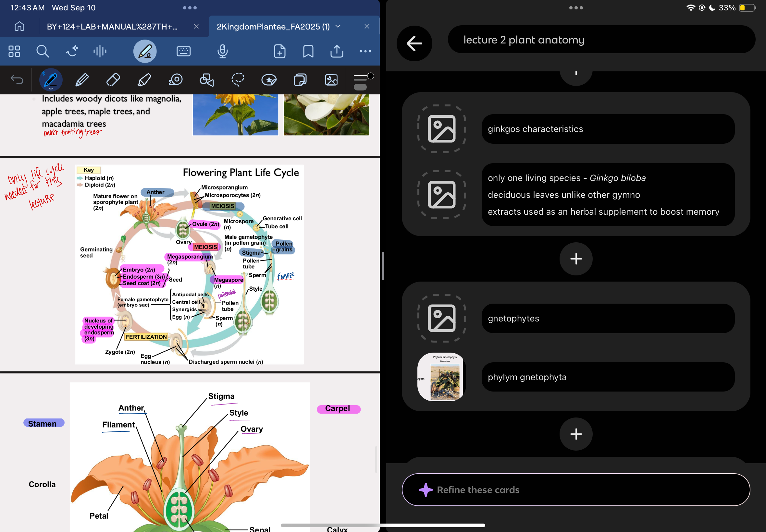
Task: Go back with the arrow button
Action: [x=414, y=43]
